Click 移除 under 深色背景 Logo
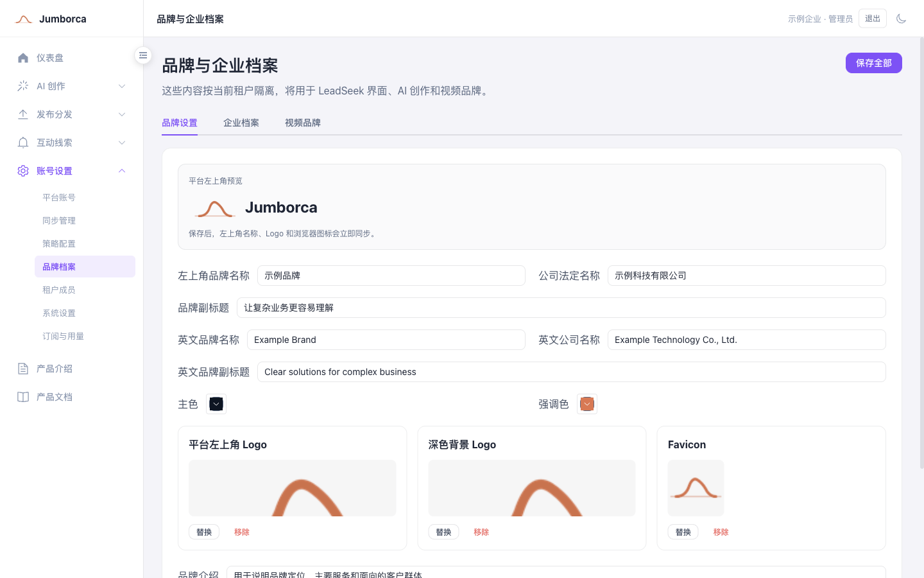The width and height of the screenshot is (924, 578). [481, 532]
